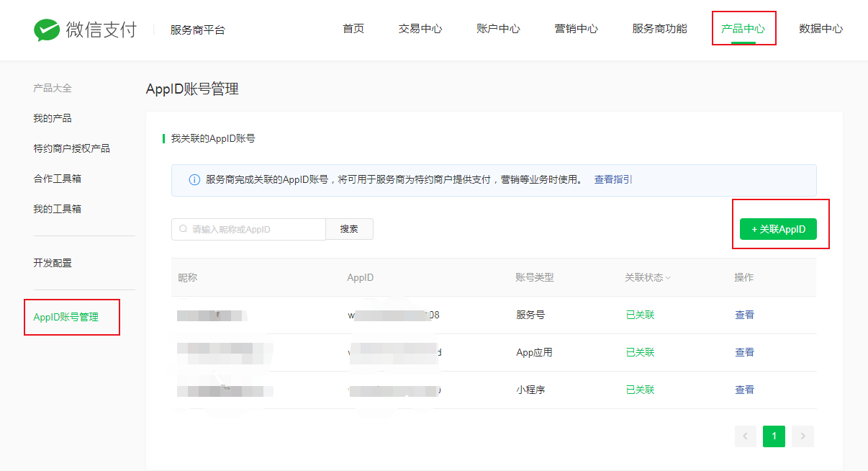Open 开发配置 in the sidebar

[x=53, y=263]
